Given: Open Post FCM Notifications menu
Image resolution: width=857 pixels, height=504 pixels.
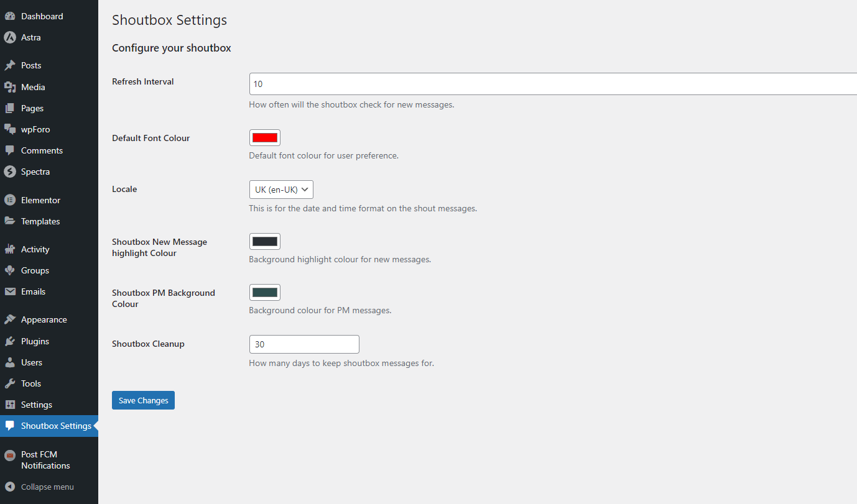Looking at the screenshot, I should 49,460.
